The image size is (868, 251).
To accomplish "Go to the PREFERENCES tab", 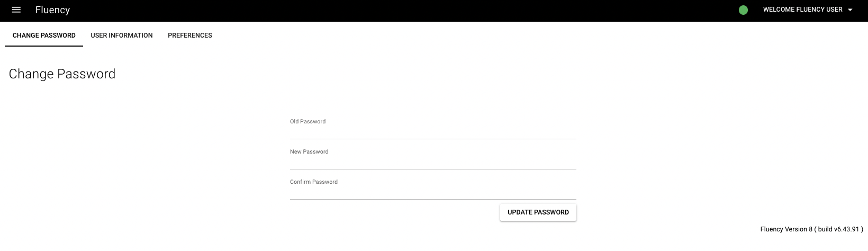I will [x=190, y=35].
